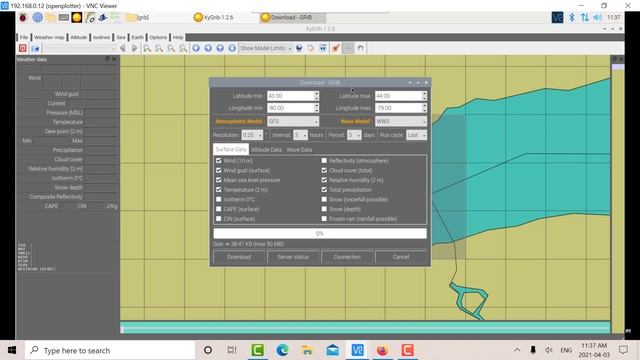Enable Reflectivity (atmosphere) checkbox
The height and width of the screenshot is (360, 640).
pyautogui.click(x=324, y=161)
